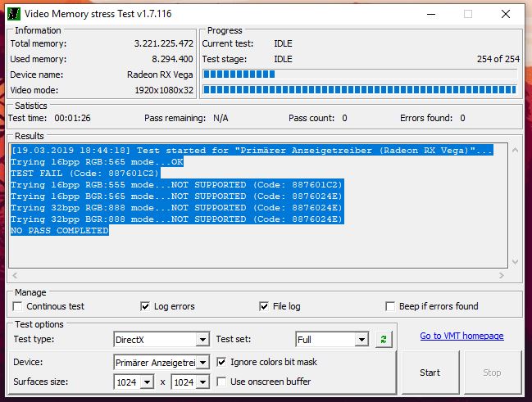532x402 pixels.
Task: Click the results vertical scrollbar down arrow
Action: coord(515,262)
